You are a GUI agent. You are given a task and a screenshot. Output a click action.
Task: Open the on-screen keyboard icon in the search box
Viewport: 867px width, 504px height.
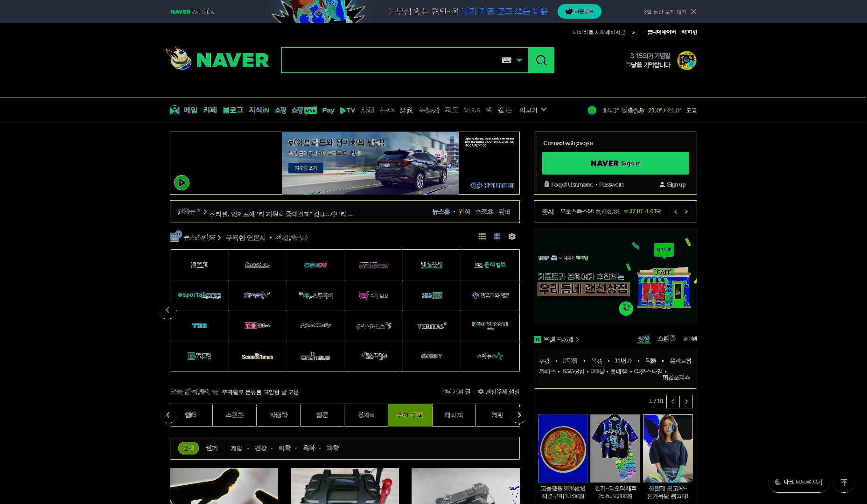507,60
